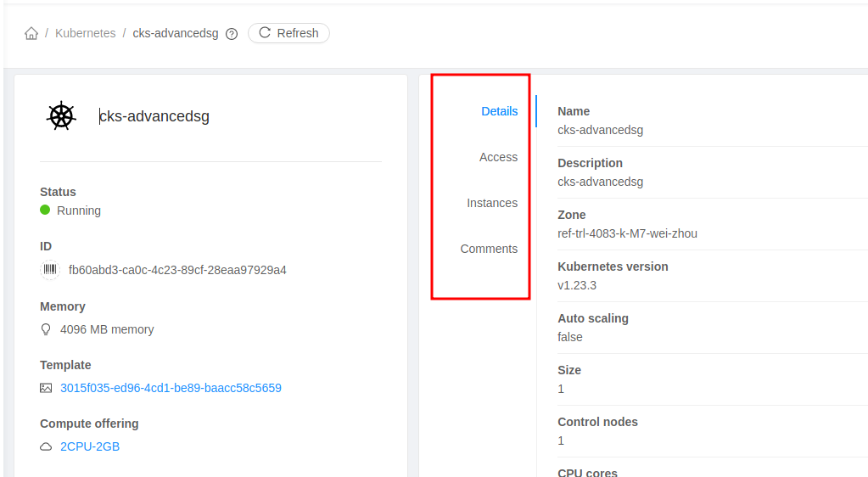
Task: Click the Control nodes label
Action: click(597, 422)
